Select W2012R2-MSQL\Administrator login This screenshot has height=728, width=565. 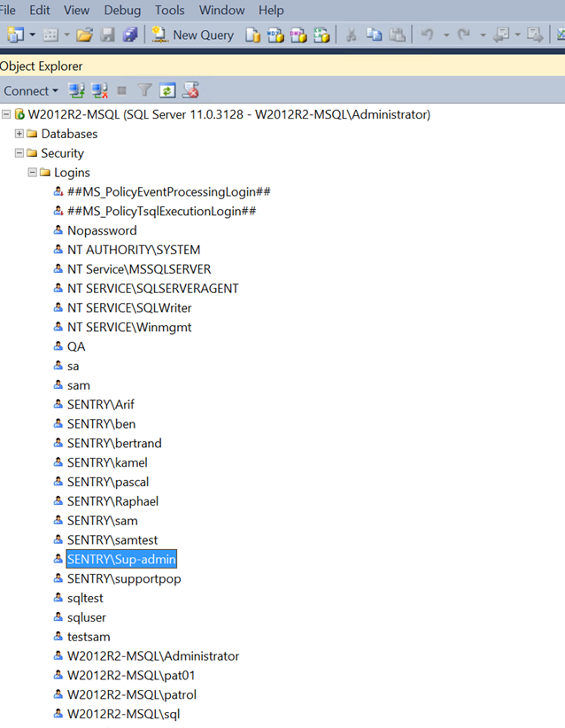pos(153,656)
